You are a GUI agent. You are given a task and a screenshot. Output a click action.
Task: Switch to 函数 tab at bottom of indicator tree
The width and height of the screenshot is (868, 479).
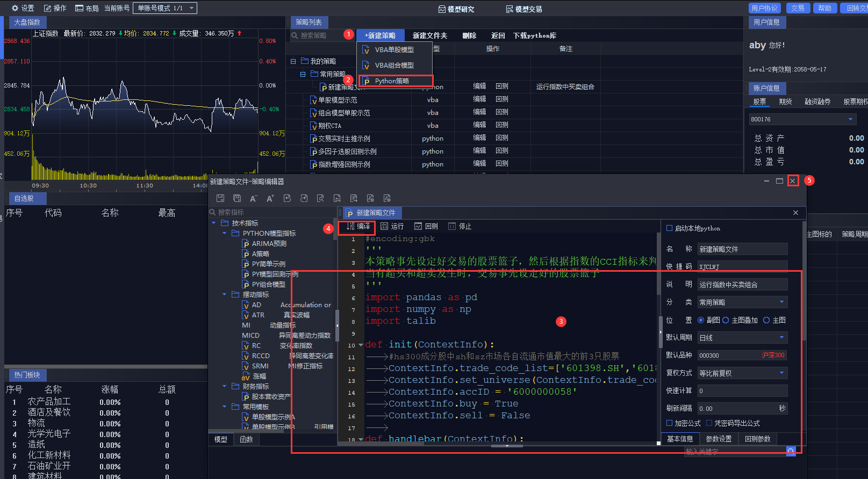tap(247, 439)
